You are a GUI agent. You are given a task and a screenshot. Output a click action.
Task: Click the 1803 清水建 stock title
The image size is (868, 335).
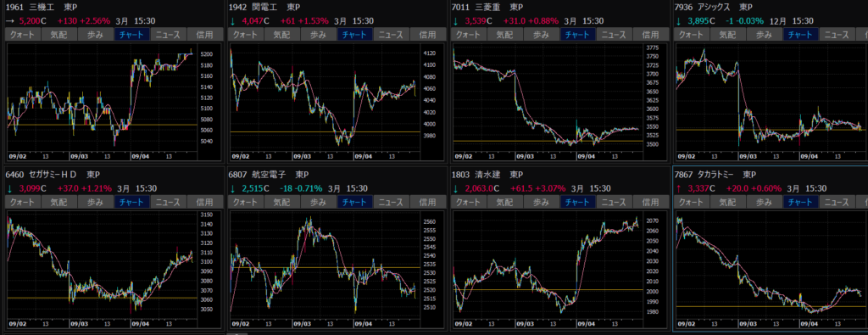[x=487, y=175]
